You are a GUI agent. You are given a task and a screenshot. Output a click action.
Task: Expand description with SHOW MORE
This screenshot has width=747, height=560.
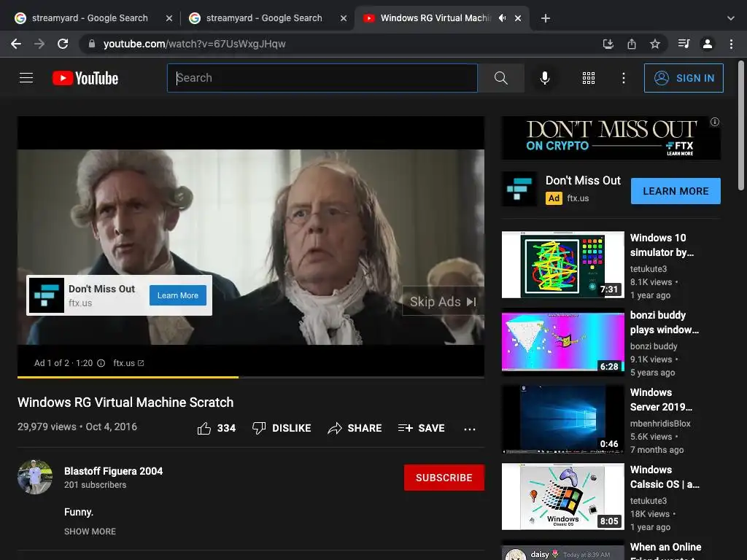(x=90, y=532)
